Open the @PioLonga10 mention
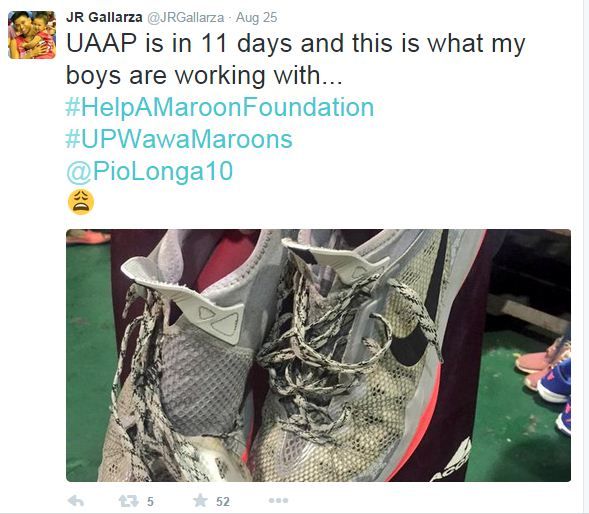Image resolution: width=589 pixels, height=514 pixels. [150, 172]
